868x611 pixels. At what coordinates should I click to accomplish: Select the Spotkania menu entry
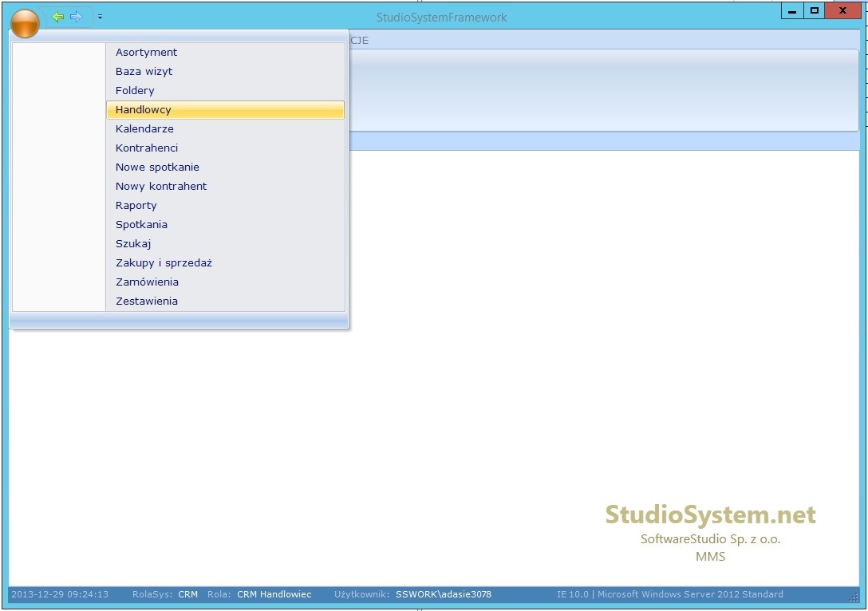(225, 225)
